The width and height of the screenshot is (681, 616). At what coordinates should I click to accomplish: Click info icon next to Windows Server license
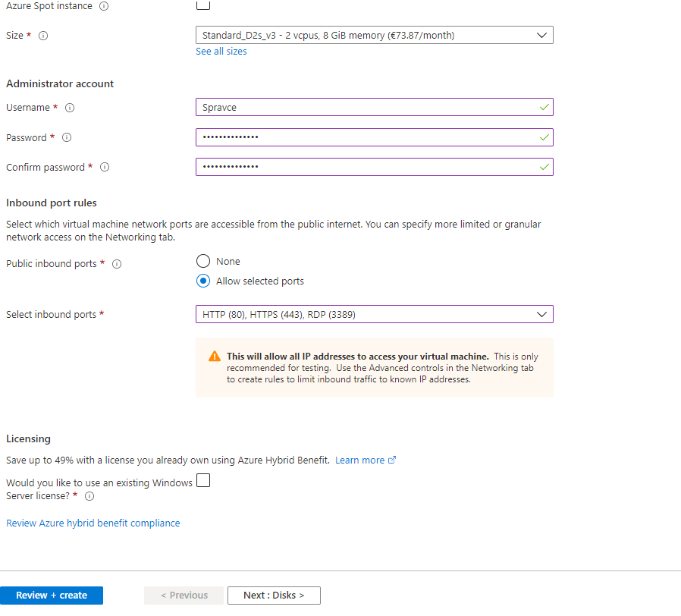coord(89,496)
